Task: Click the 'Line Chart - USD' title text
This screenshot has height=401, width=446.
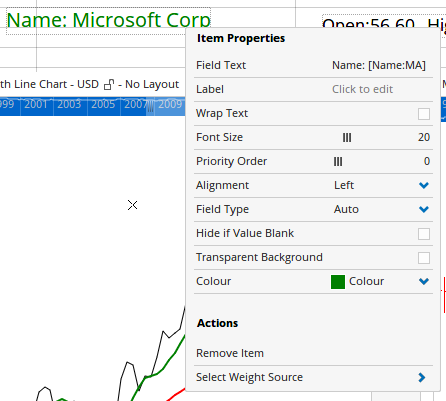Action: (56, 84)
